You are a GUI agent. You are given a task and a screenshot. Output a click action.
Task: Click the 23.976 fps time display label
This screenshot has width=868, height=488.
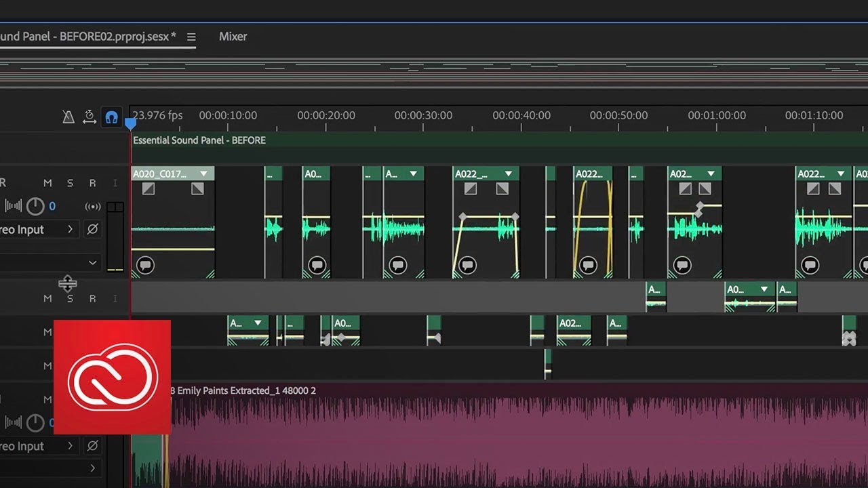click(157, 115)
